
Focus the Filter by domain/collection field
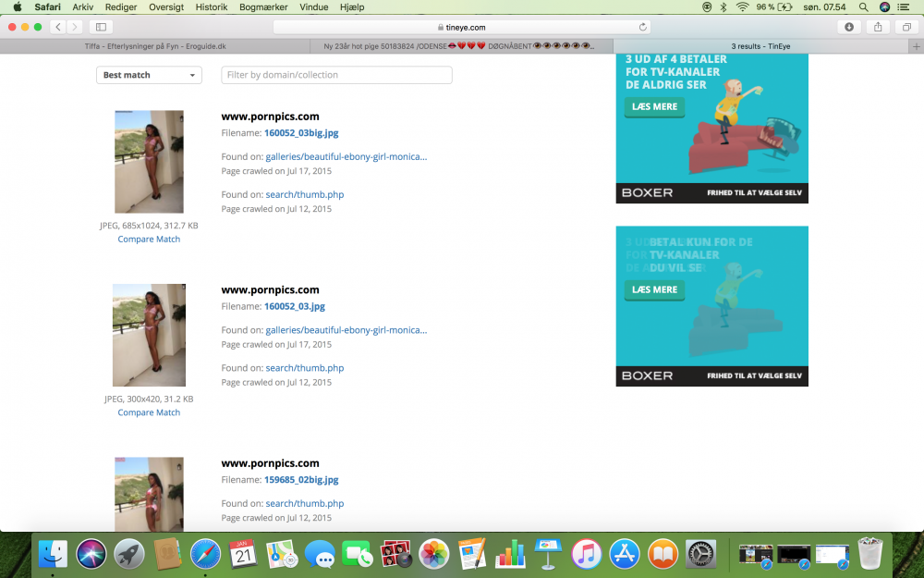(x=336, y=75)
